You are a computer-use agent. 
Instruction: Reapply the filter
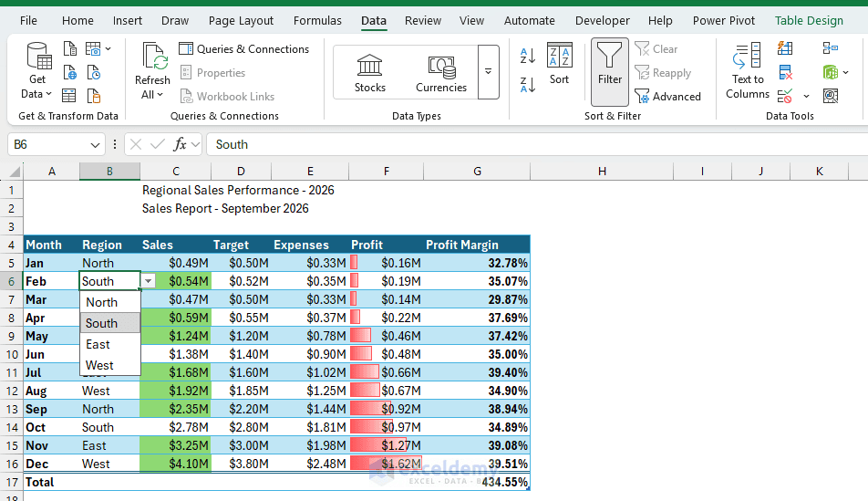click(663, 73)
